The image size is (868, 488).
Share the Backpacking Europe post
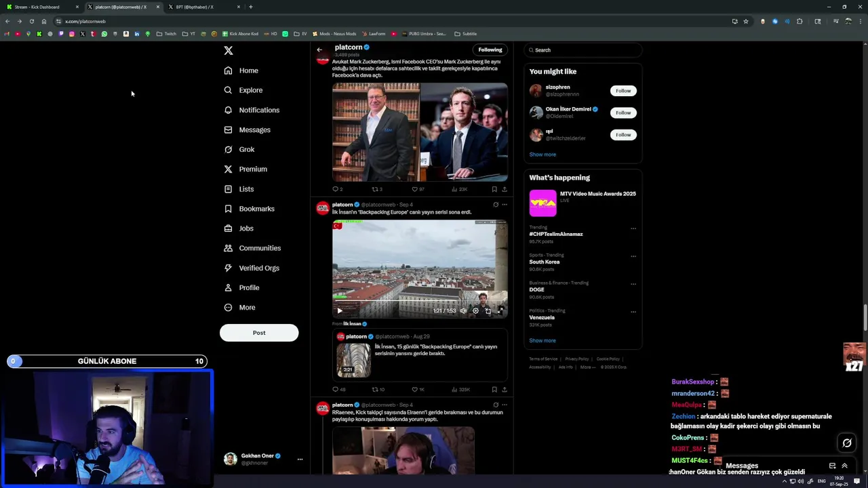(x=504, y=390)
